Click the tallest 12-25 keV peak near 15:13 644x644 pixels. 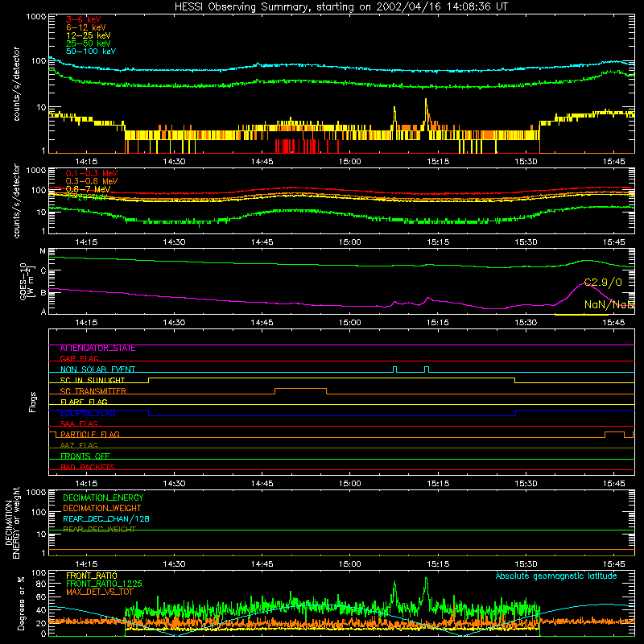click(x=426, y=100)
